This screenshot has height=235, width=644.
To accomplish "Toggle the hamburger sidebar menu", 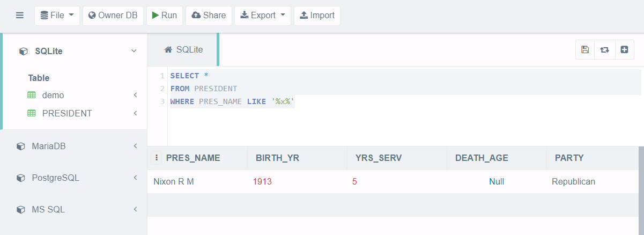I will [20, 16].
